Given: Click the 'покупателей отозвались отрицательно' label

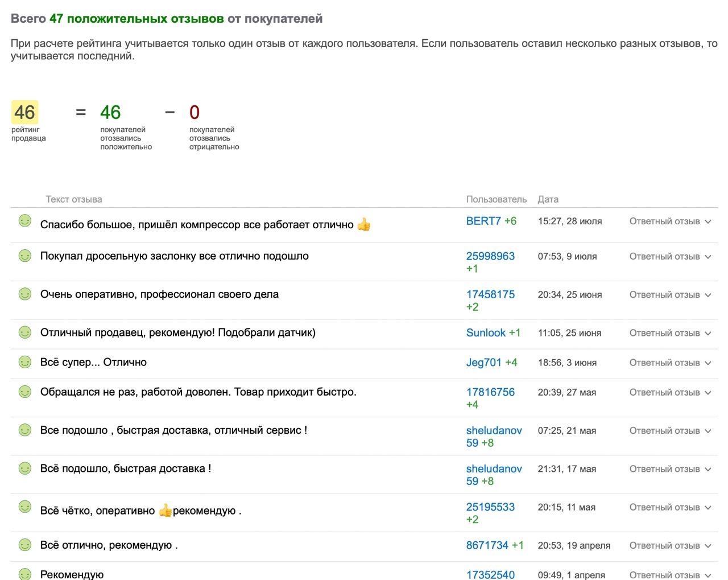Looking at the screenshot, I should pyautogui.click(x=214, y=138).
